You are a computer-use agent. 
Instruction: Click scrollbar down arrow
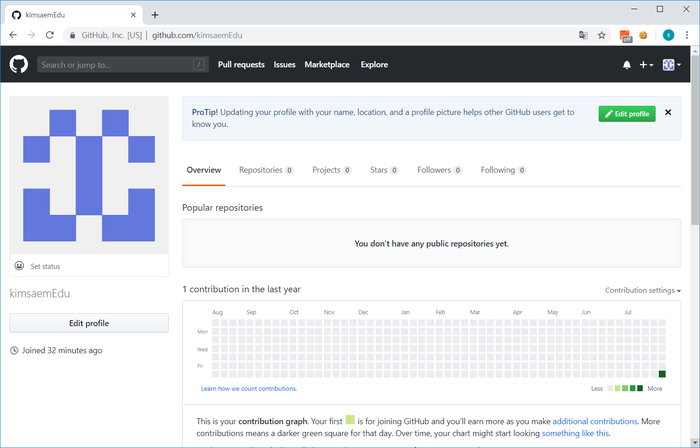click(695, 443)
